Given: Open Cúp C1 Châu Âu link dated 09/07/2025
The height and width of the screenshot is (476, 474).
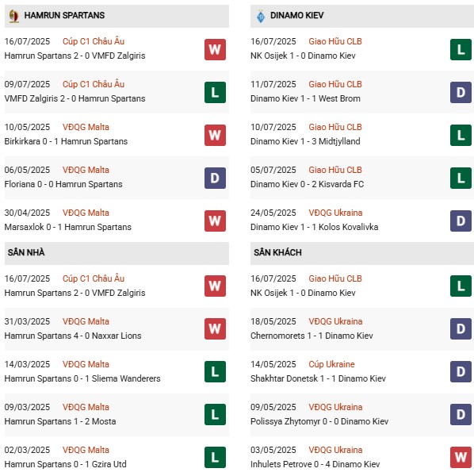Looking at the screenshot, I should (x=94, y=84).
